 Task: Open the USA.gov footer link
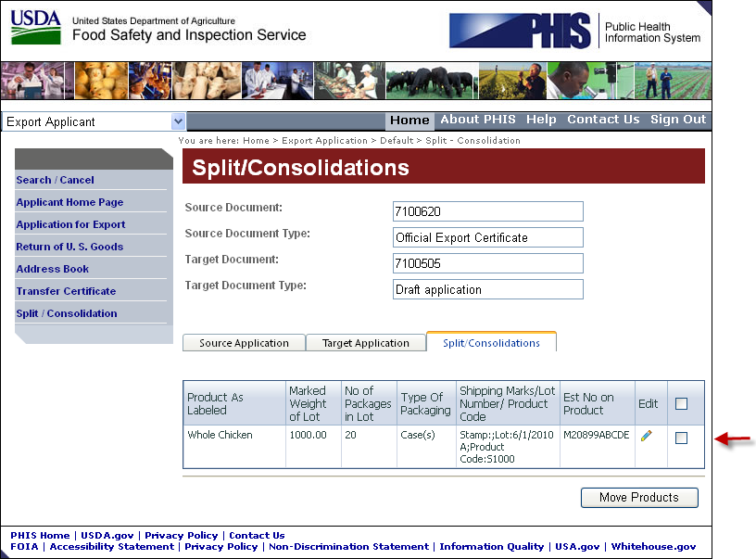point(577,546)
